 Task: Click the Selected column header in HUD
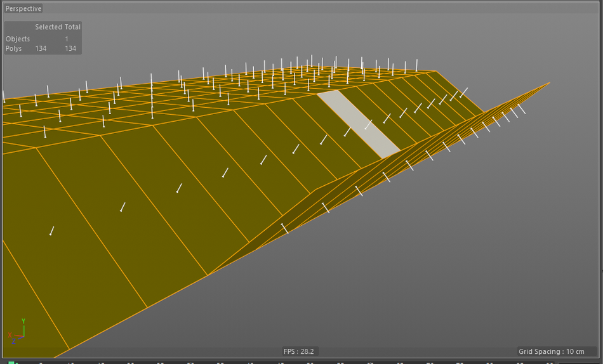(48, 27)
